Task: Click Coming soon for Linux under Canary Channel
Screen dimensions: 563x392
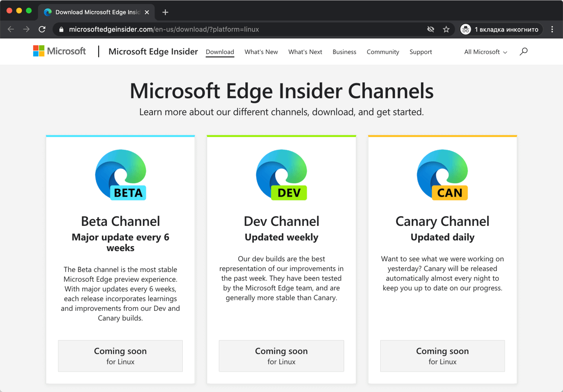Action: pyautogui.click(x=442, y=356)
